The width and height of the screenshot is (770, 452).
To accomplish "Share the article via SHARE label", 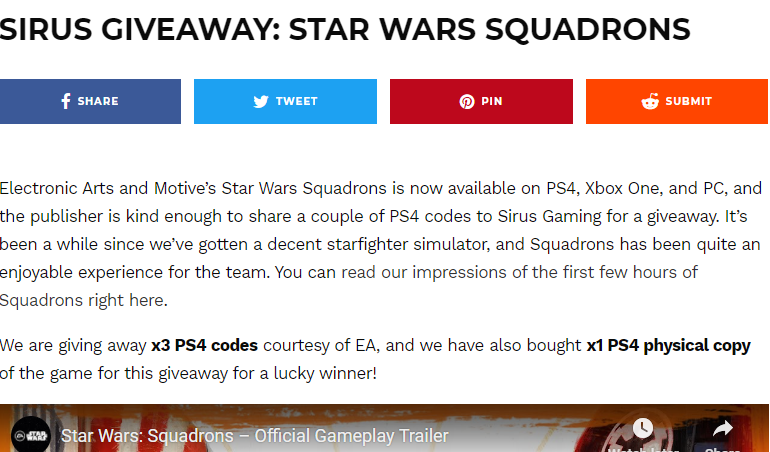I will (98, 101).
